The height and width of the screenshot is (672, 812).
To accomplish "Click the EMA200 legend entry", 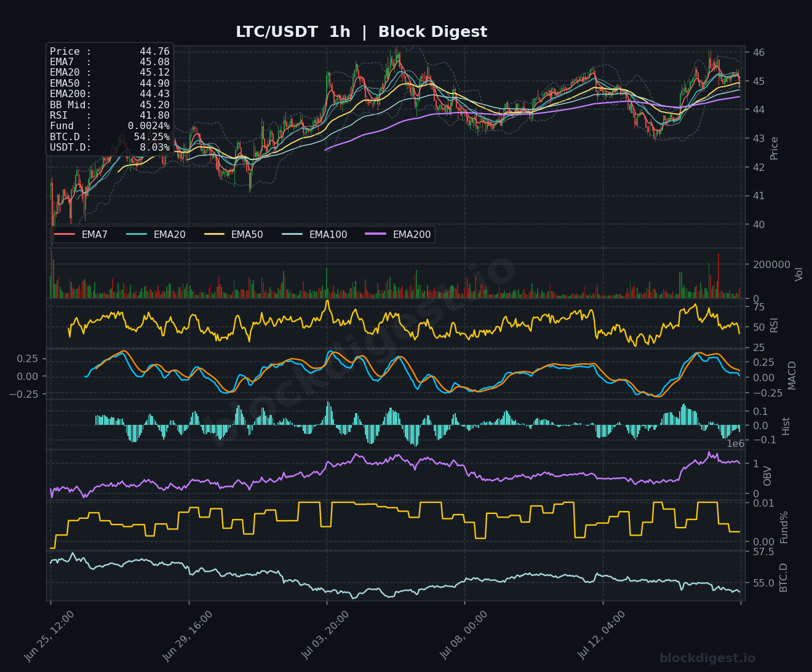I will (x=398, y=235).
